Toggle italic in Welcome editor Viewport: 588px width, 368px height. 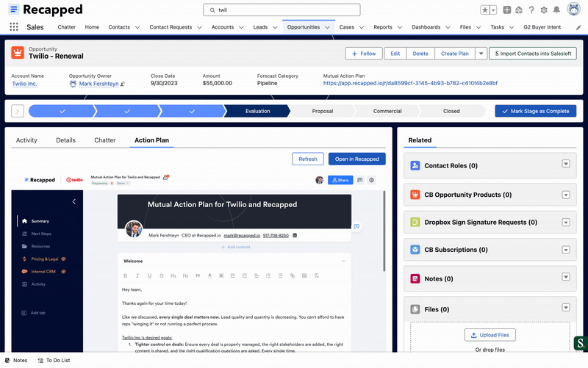[x=137, y=275]
